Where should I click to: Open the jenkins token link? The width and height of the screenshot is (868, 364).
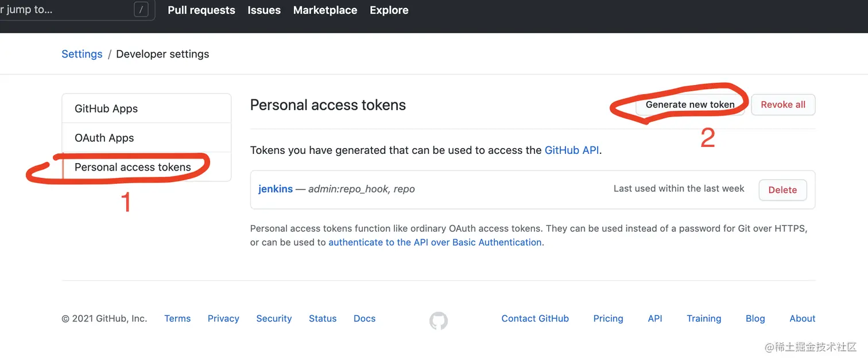pos(276,189)
